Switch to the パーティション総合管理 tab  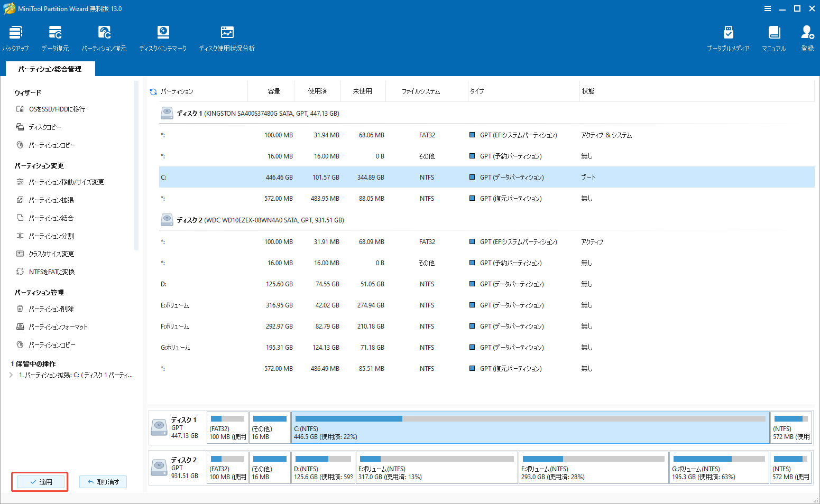click(x=50, y=69)
